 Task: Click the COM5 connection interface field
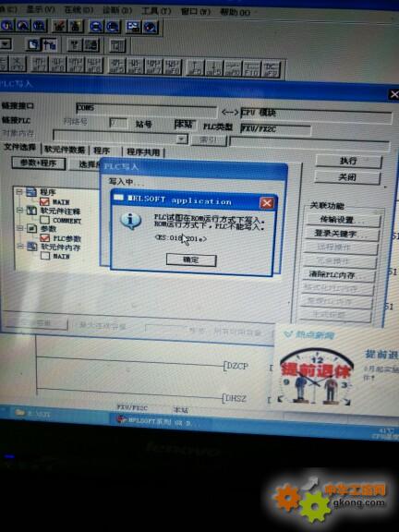146,109
